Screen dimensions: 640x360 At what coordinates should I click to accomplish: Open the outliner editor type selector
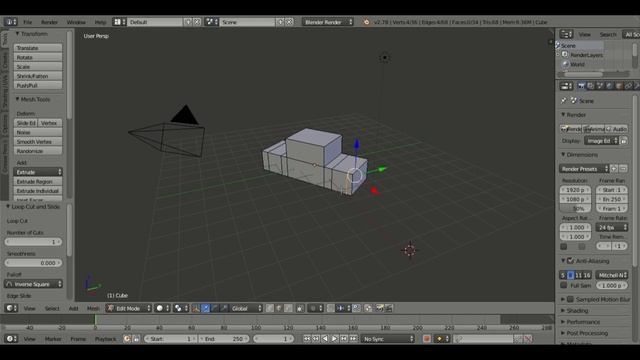566,34
